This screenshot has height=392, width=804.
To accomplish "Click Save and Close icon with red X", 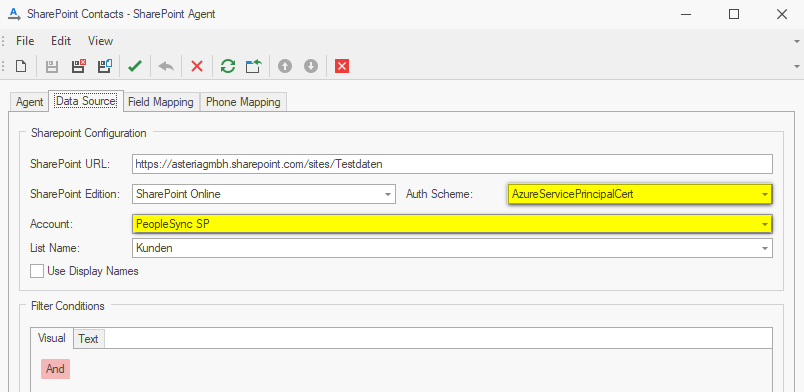I will coord(78,66).
